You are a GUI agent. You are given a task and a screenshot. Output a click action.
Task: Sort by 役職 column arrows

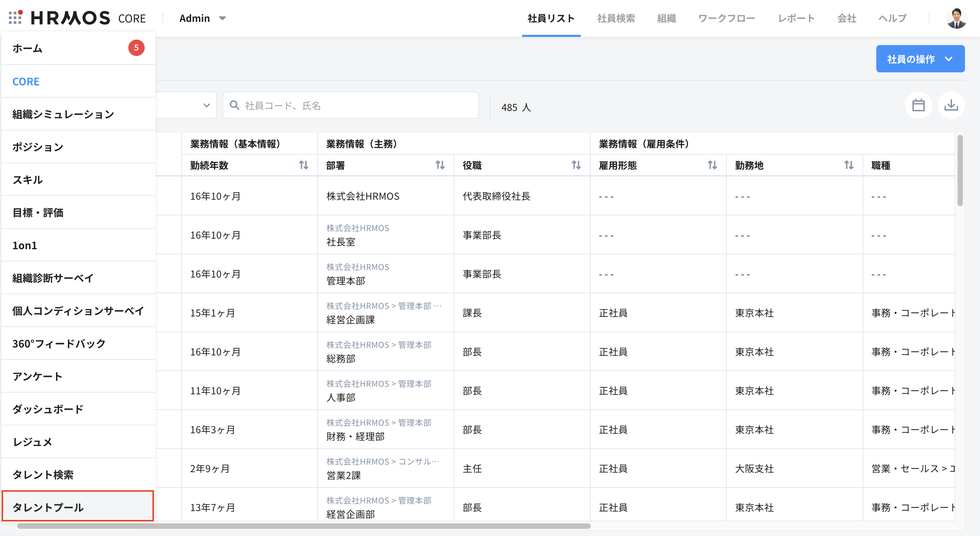pos(576,165)
